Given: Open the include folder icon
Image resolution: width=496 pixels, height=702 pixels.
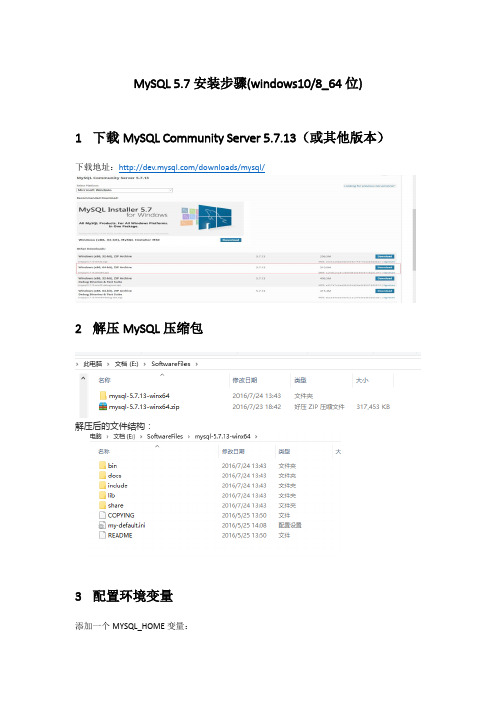Looking at the screenshot, I should (x=103, y=485).
